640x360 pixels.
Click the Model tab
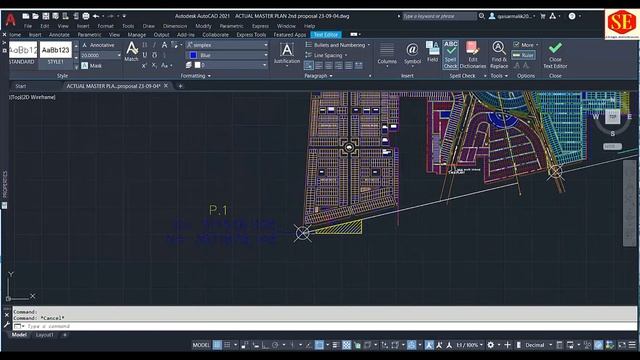(19, 335)
